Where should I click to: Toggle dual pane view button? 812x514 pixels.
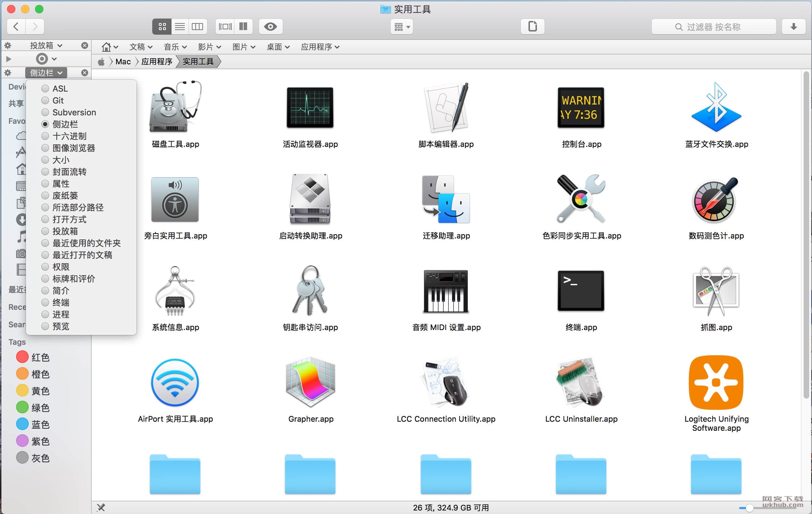pyautogui.click(x=244, y=27)
